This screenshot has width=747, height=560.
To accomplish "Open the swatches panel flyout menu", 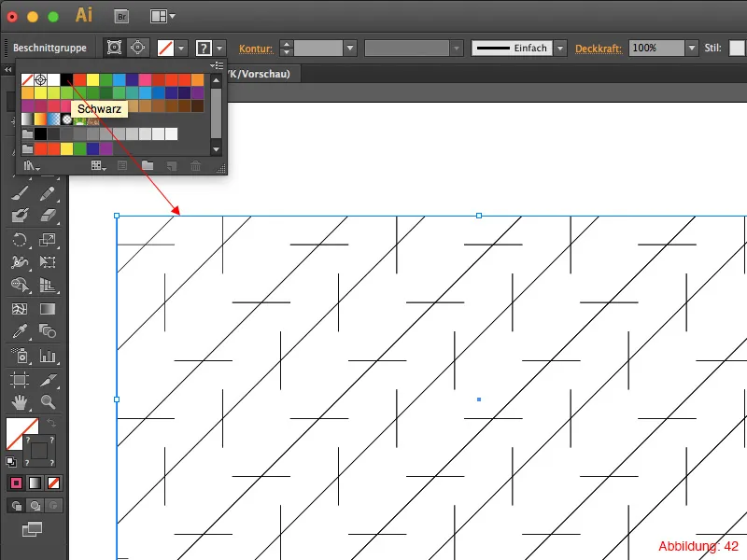I will pos(217,65).
